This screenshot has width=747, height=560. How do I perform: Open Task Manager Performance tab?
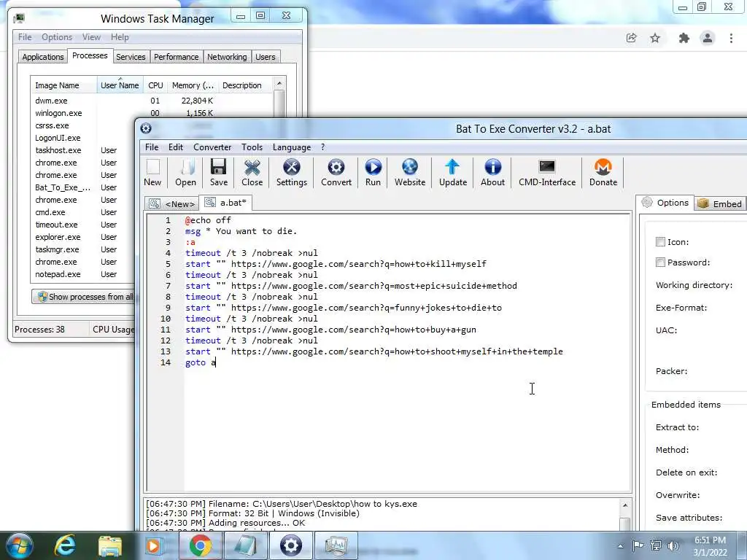pyautogui.click(x=177, y=57)
